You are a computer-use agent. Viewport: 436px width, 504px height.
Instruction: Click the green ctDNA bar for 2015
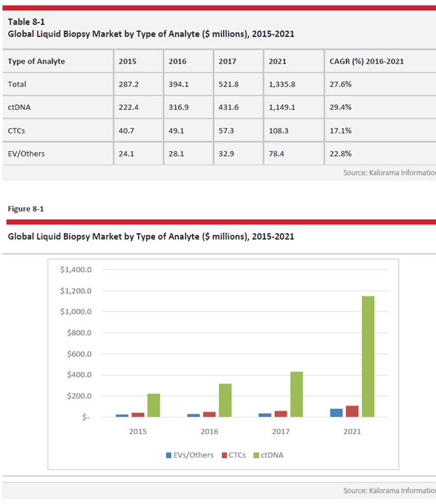pos(154,405)
